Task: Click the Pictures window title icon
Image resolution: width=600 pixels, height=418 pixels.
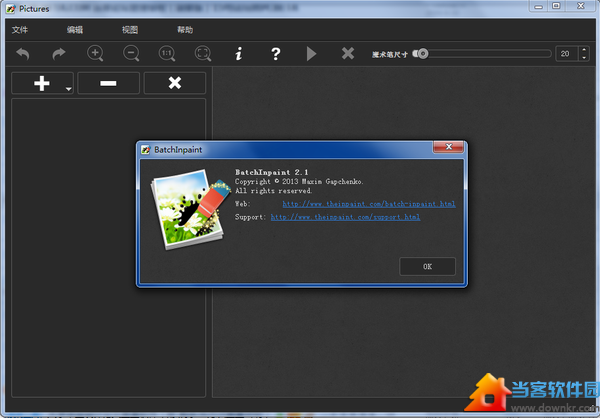Action: click(11, 9)
